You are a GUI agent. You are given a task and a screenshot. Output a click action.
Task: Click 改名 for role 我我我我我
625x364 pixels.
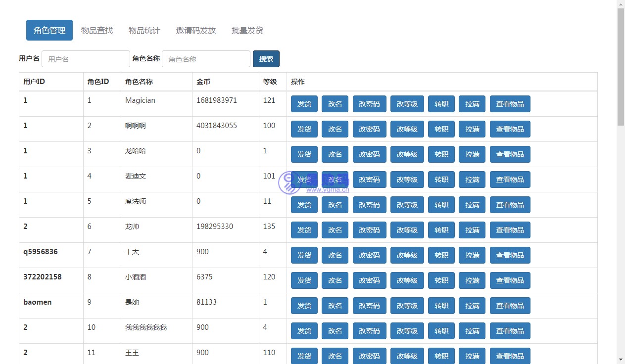click(335, 330)
